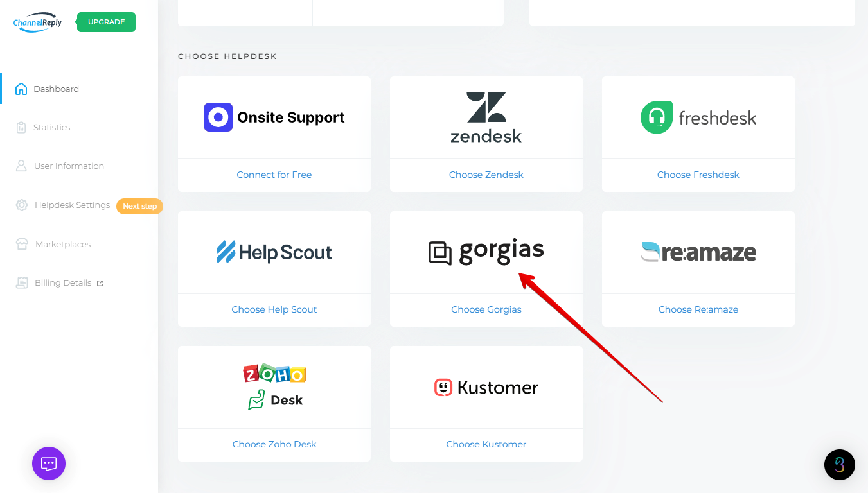The width and height of the screenshot is (868, 493).
Task: Click the Choose Gorgias link
Action: point(486,309)
